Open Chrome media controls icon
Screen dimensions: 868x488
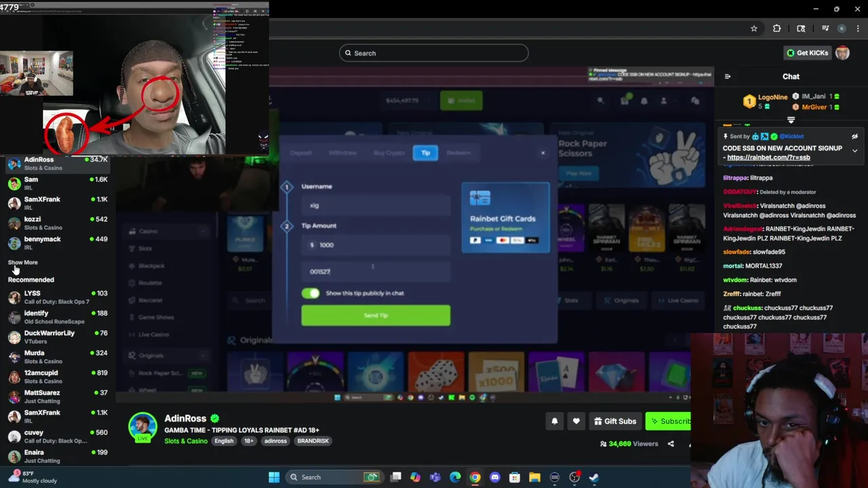[x=825, y=28]
